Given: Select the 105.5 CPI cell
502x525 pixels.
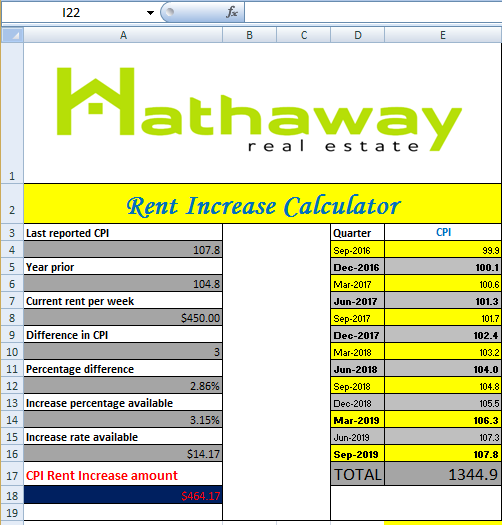Looking at the screenshot, I should click(x=443, y=403).
